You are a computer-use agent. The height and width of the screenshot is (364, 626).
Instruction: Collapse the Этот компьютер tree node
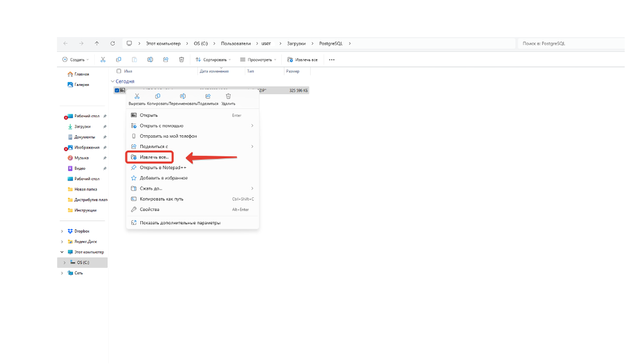(62, 252)
